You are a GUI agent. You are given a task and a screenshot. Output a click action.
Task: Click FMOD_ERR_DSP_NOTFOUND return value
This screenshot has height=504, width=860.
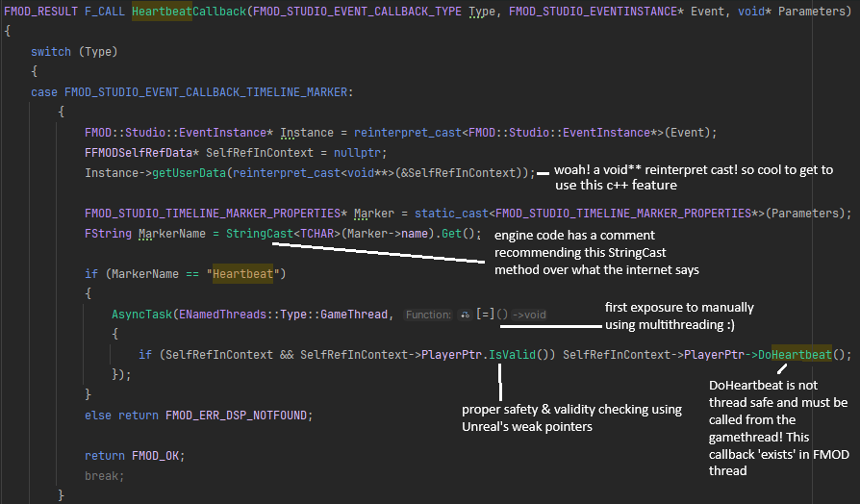pos(236,416)
